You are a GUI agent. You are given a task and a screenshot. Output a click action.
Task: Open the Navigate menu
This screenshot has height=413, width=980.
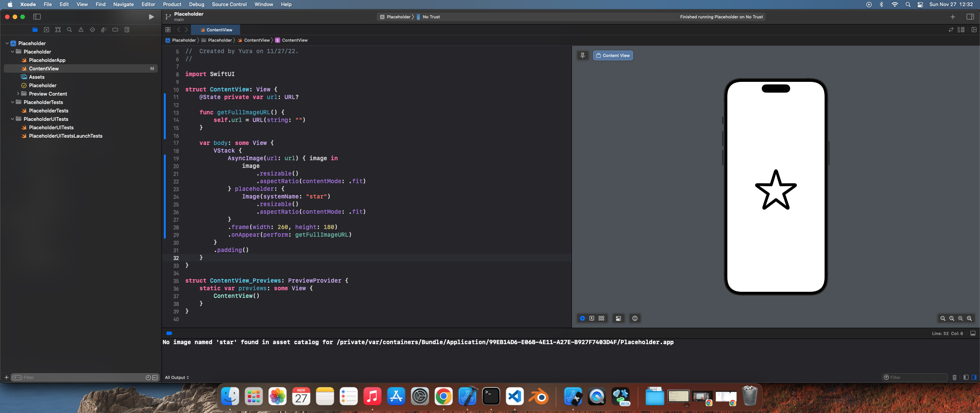coord(123,4)
